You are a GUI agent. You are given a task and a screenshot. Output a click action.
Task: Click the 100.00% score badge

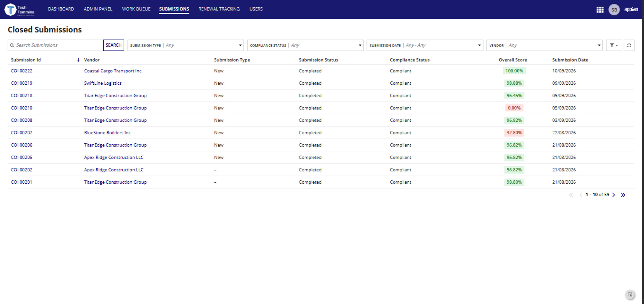[514, 71]
